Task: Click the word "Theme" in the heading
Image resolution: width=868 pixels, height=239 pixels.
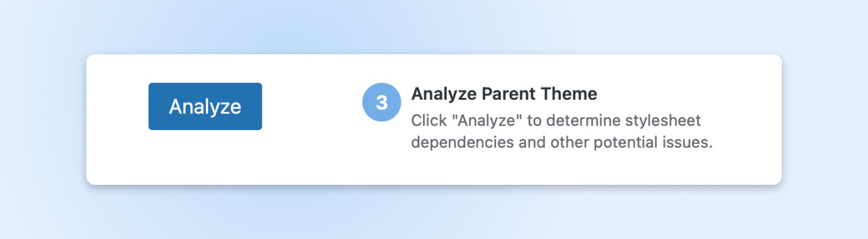Action: (569, 94)
